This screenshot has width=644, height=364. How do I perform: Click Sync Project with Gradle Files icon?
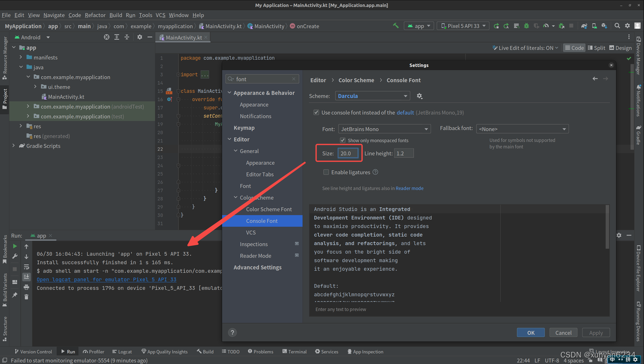584,26
